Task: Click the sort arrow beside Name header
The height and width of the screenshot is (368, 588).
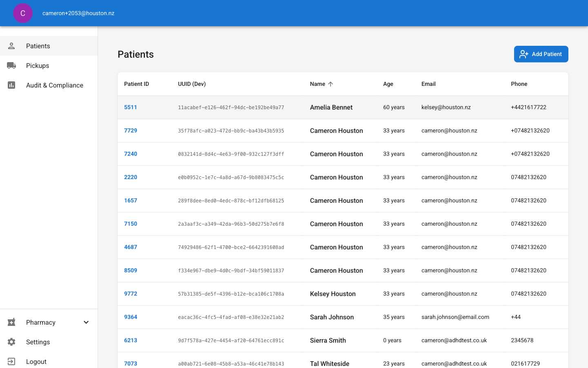Action: tap(331, 84)
